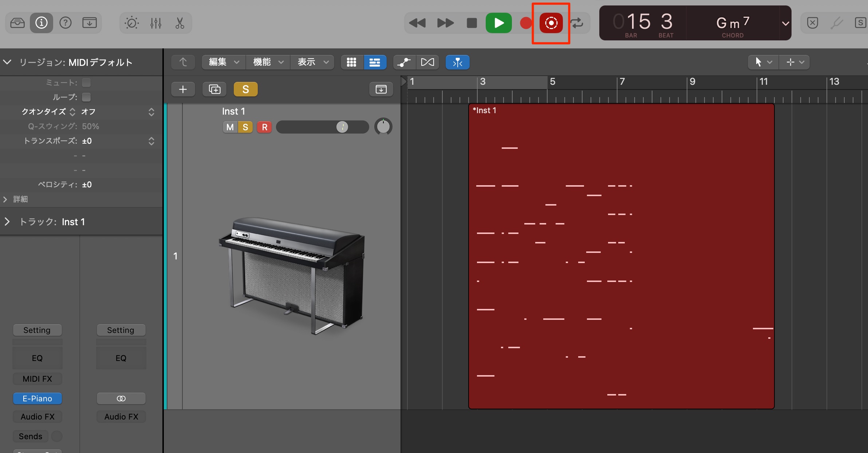The image size is (868, 453).
Task: Check the ループ checkbox
Action: 86,97
